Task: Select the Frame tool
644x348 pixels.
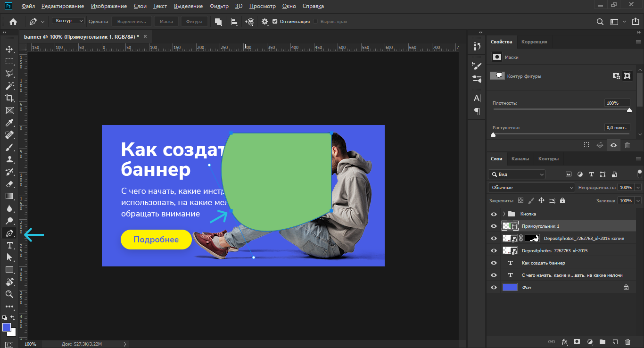Action: click(9, 110)
